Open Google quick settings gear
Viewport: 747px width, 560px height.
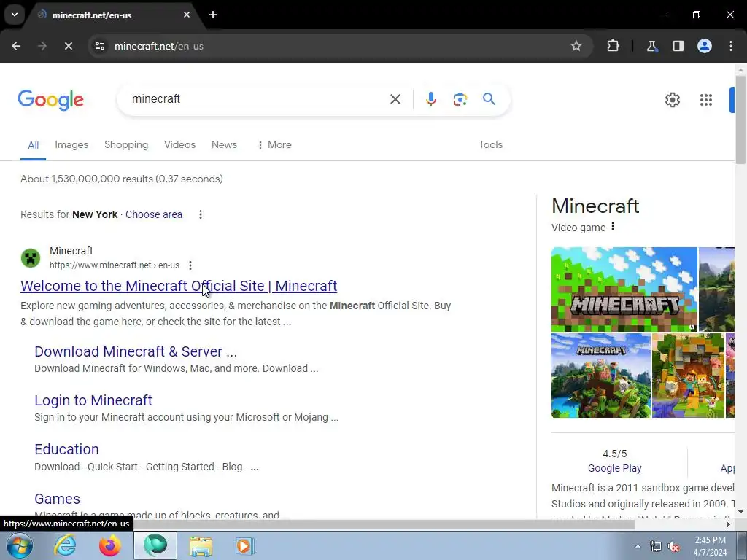pyautogui.click(x=672, y=99)
